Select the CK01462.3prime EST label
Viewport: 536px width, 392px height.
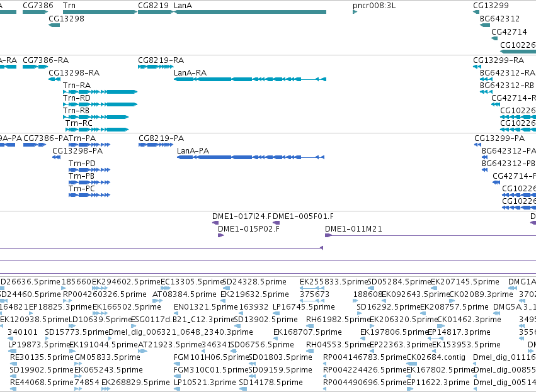[x=469, y=320]
